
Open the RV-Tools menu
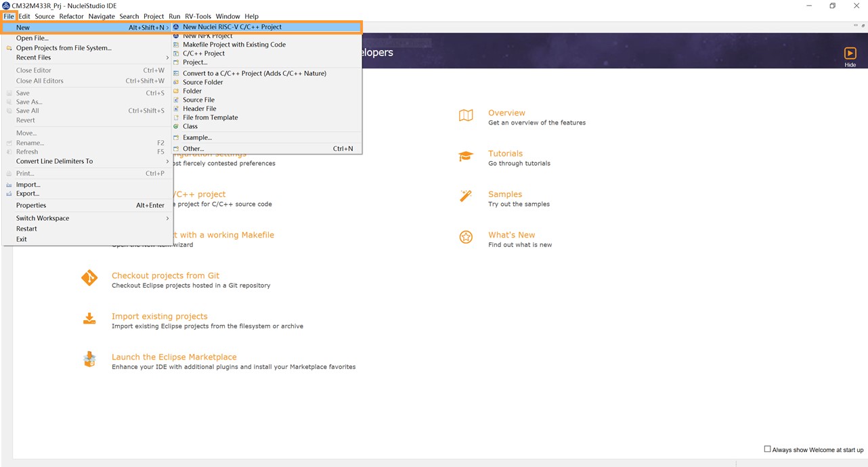198,16
